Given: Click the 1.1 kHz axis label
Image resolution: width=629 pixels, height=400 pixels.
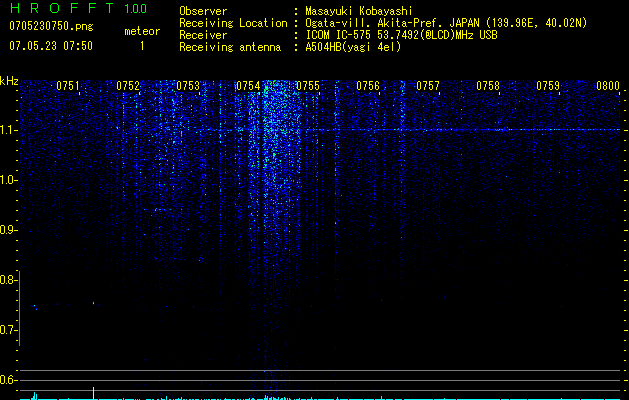Looking at the screenshot, I should pyautogui.click(x=7, y=130).
